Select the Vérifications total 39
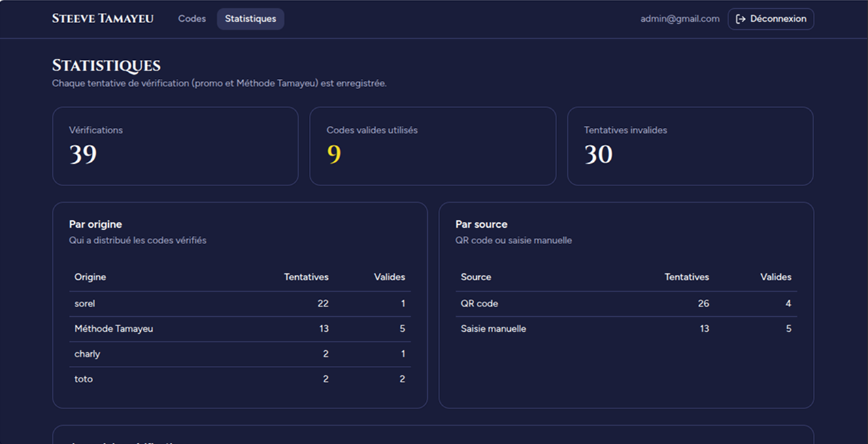Viewport: 868px width, 444px height. pos(83,155)
